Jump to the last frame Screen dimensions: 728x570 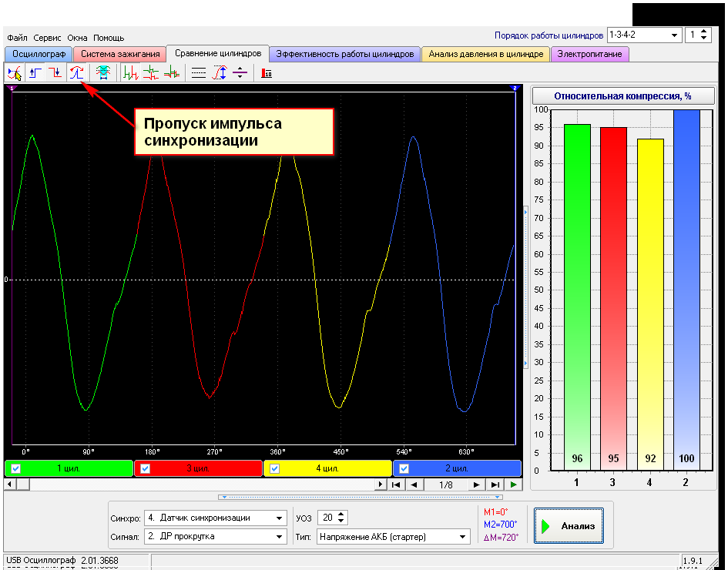495,484
